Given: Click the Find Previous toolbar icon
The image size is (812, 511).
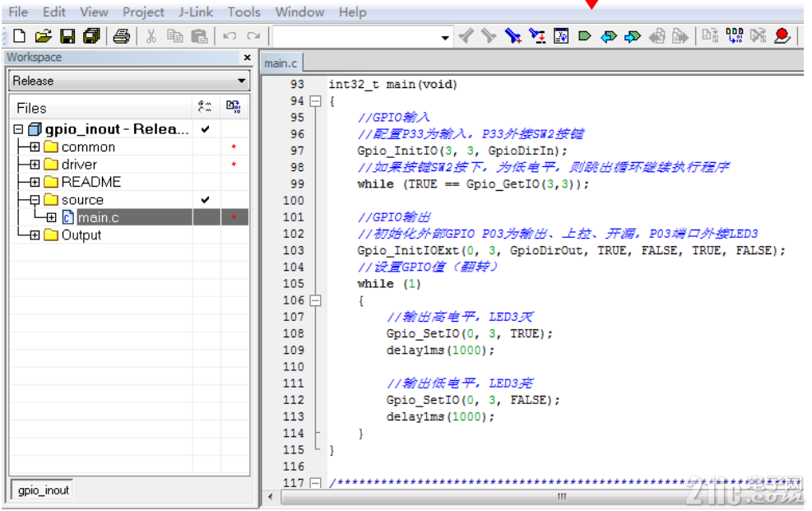Looking at the screenshot, I should [466, 35].
